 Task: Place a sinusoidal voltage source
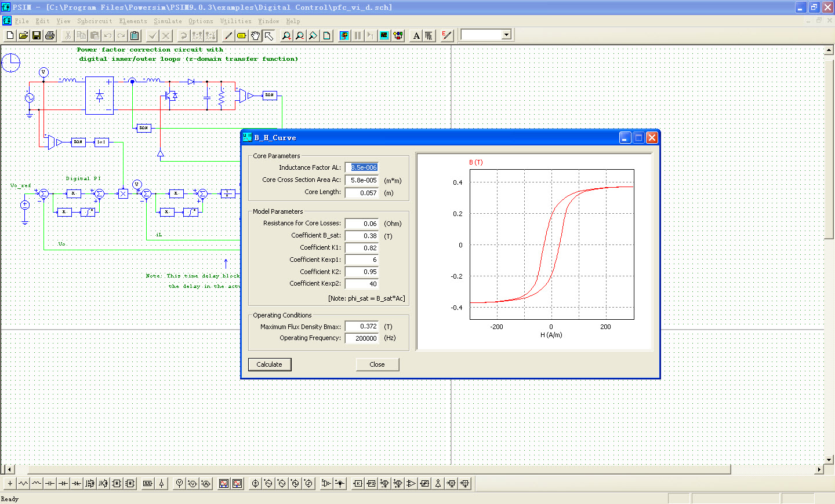(x=268, y=483)
